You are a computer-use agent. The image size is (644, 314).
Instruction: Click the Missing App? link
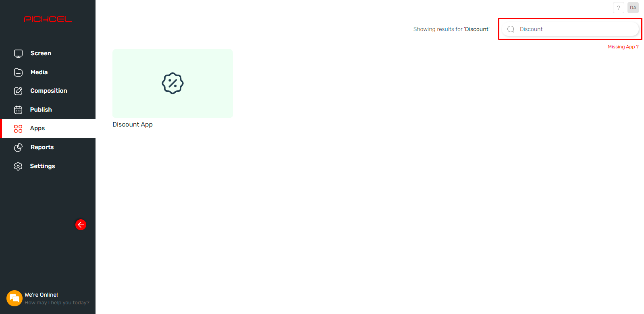623,47
